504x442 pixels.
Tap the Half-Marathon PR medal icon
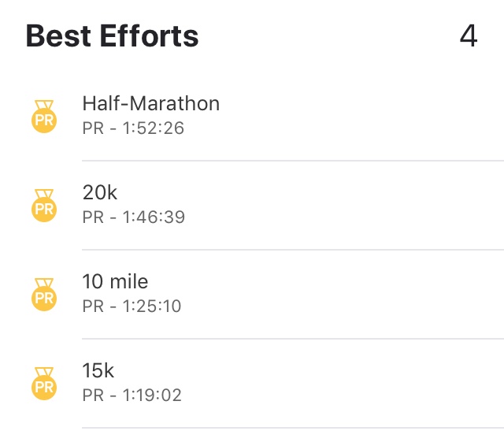[x=44, y=116]
